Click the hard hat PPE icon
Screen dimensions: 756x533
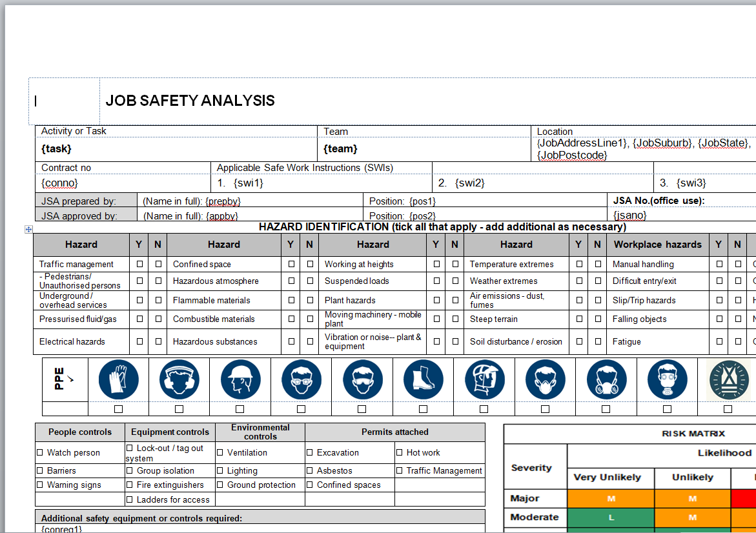point(240,379)
